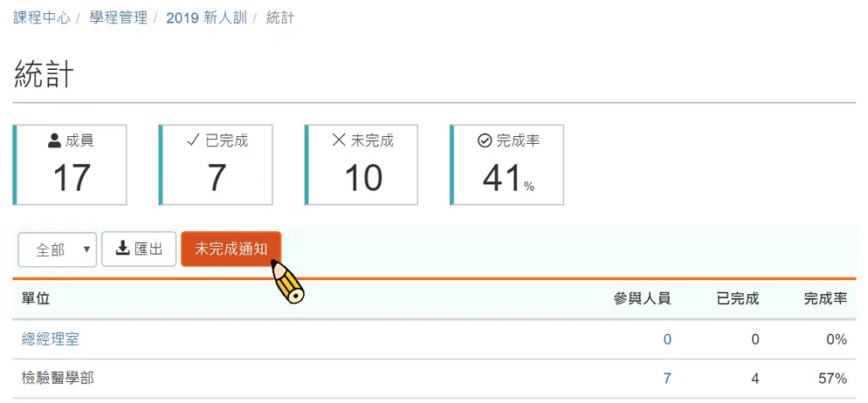This screenshot has width=868, height=403.
Task: Open the 總經理室 unit link
Action: click(51, 339)
